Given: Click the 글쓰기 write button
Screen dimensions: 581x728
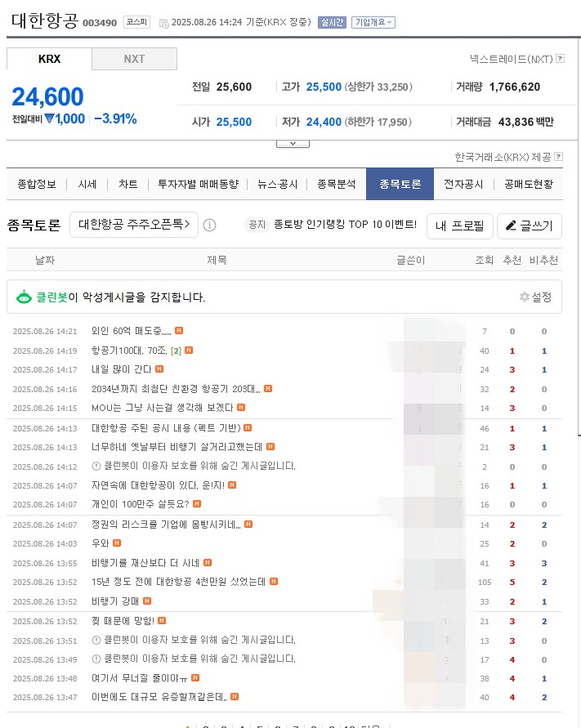Looking at the screenshot, I should coord(530,226).
